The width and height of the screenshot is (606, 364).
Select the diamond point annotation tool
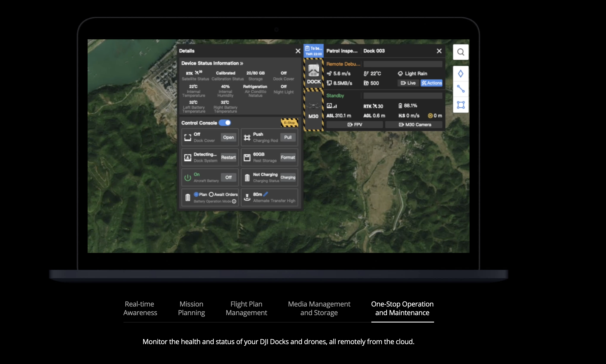[460, 73]
